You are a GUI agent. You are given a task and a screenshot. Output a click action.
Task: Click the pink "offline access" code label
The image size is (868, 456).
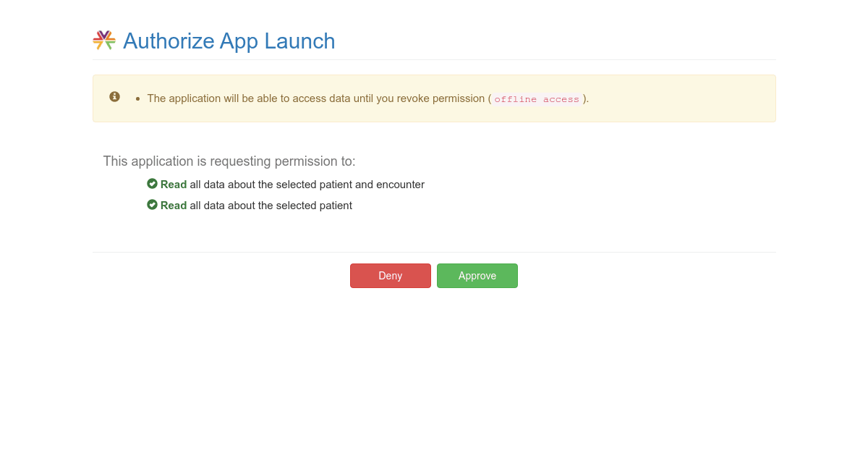coord(537,99)
